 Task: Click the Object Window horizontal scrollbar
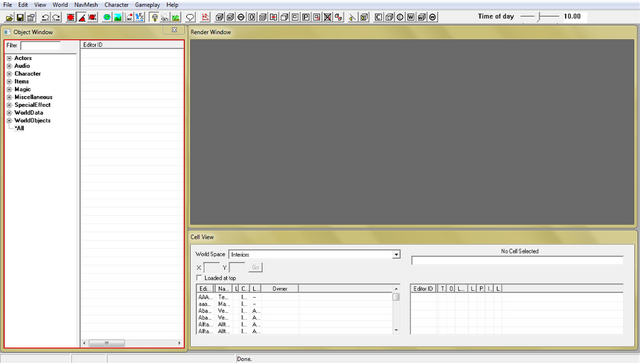click(131, 343)
